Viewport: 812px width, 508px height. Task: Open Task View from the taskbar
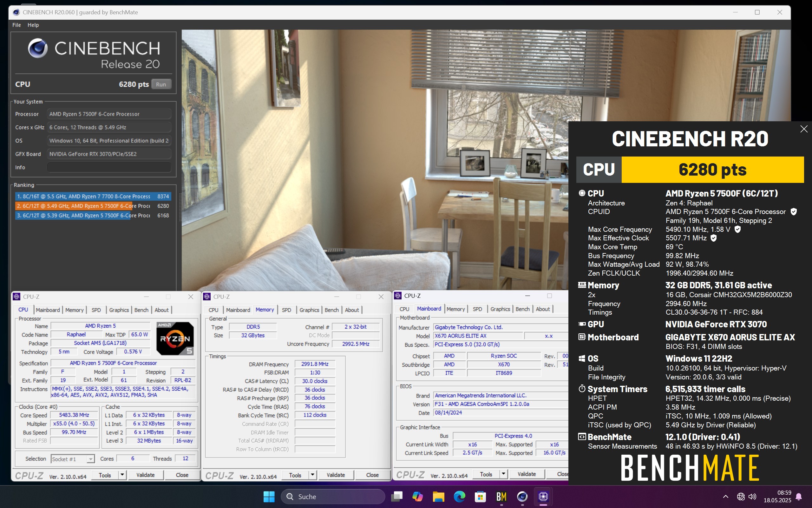click(396, 496)
